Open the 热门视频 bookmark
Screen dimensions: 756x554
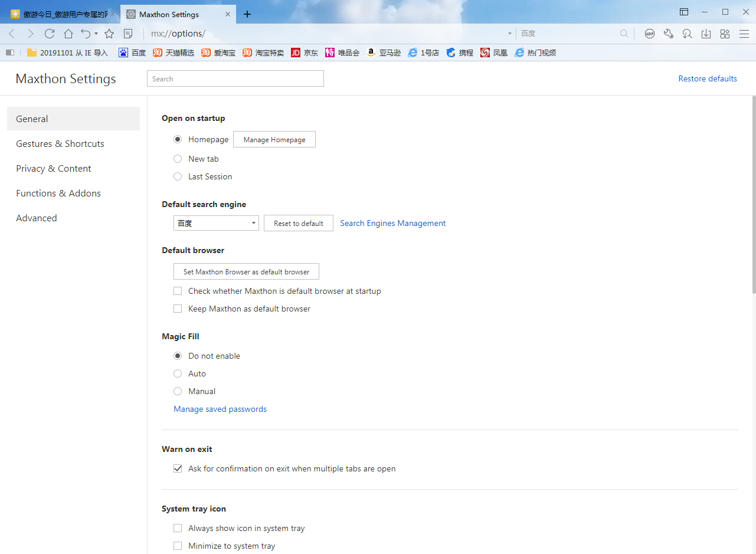(x=535, y=53)
